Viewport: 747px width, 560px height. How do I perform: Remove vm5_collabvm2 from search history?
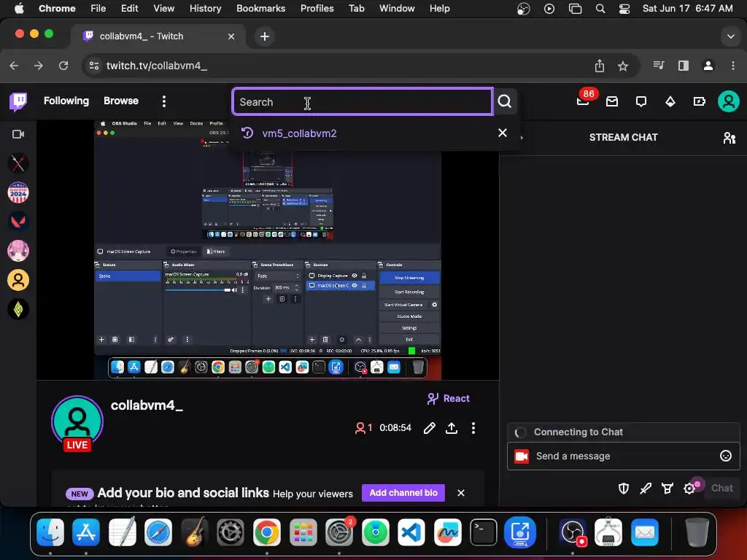pos(503,133)
